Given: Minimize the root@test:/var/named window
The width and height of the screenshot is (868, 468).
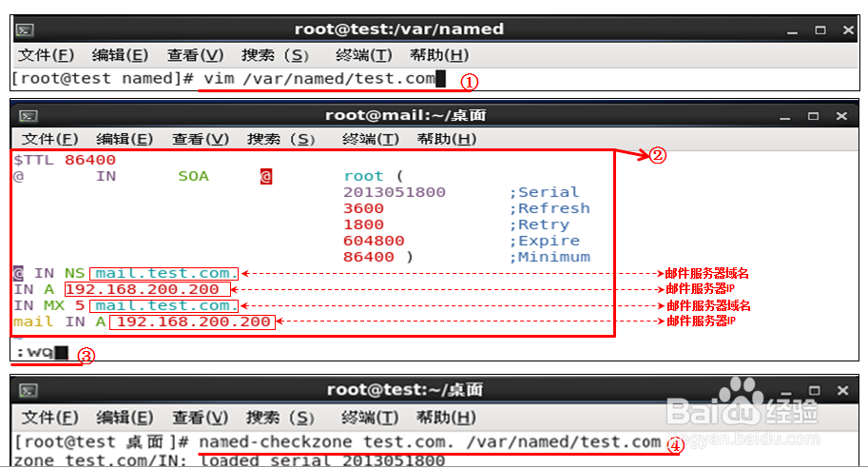Looking at the screenshot, I should point(793,30).
